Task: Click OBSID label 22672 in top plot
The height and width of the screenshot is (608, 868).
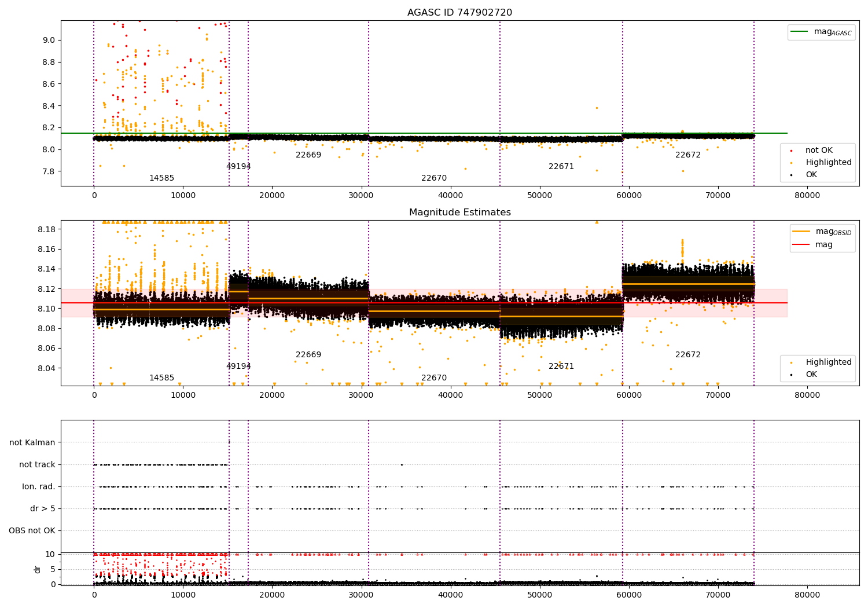Action: click(688, 155)
